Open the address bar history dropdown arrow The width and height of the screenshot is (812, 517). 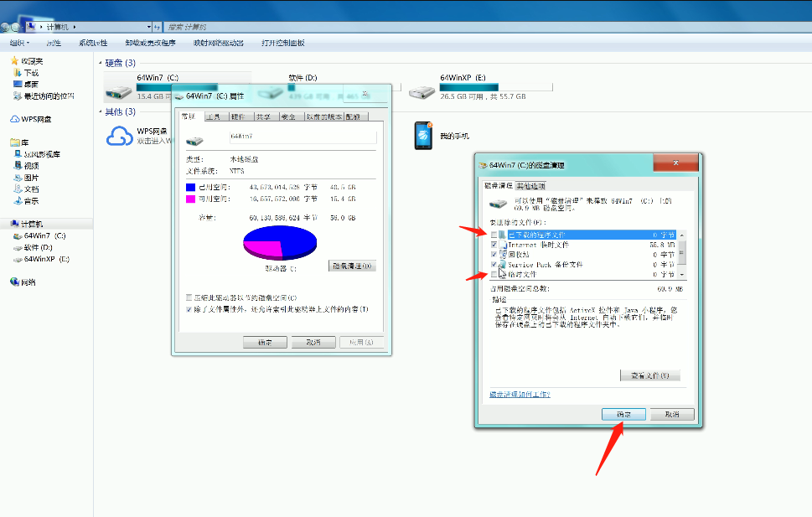click(148, 27)
